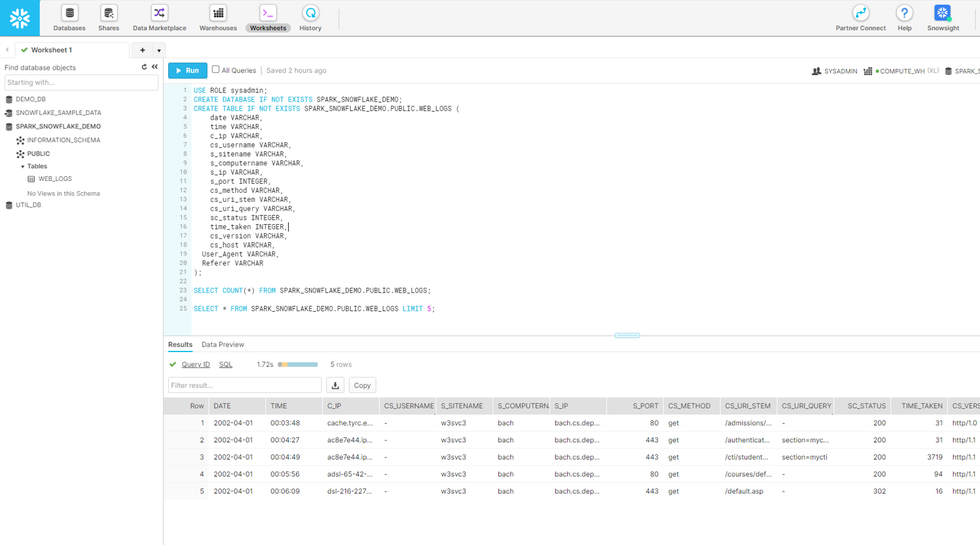Open the Data Marketplace
This screenshot has width=980, height=545.
[159, 18]
